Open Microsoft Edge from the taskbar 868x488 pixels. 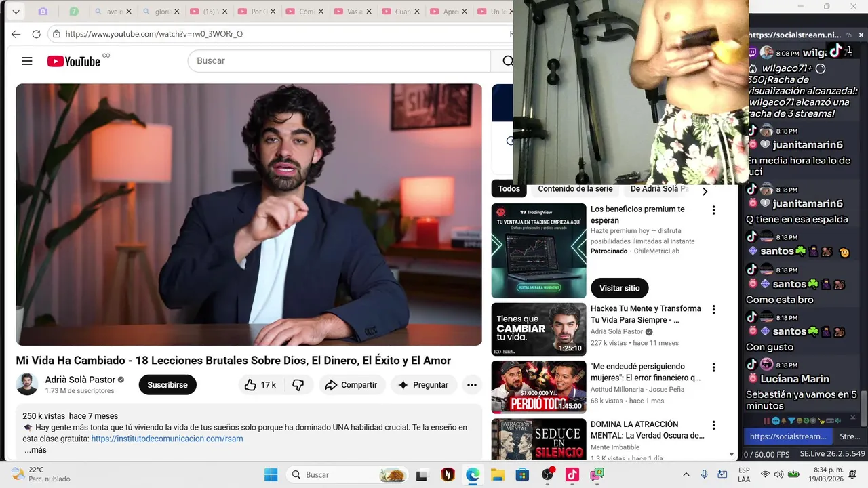pos(473,474)
